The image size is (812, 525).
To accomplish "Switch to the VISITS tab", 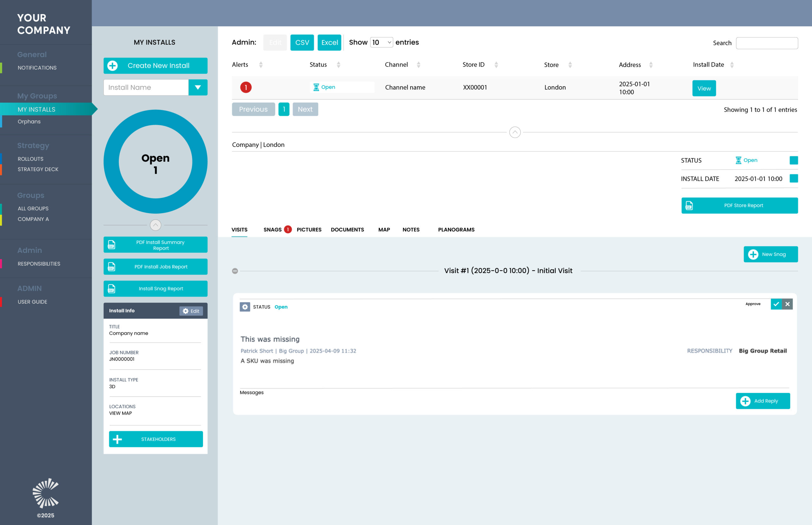I will click(239, 230).
